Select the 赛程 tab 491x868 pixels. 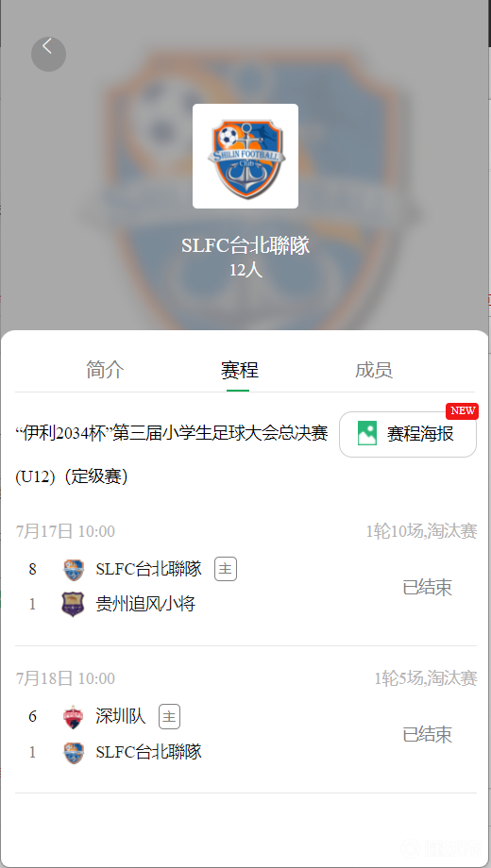coord(240,369)
